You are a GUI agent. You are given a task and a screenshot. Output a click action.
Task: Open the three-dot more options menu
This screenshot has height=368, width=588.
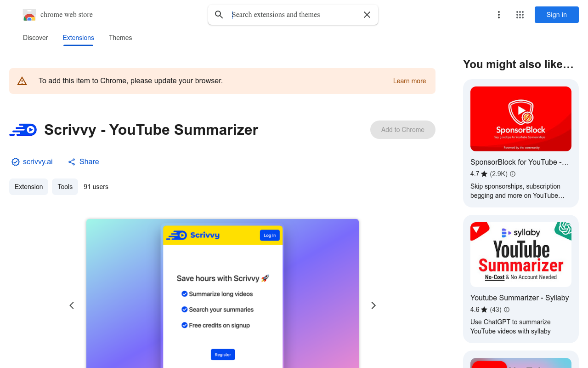tap(499, 15)
